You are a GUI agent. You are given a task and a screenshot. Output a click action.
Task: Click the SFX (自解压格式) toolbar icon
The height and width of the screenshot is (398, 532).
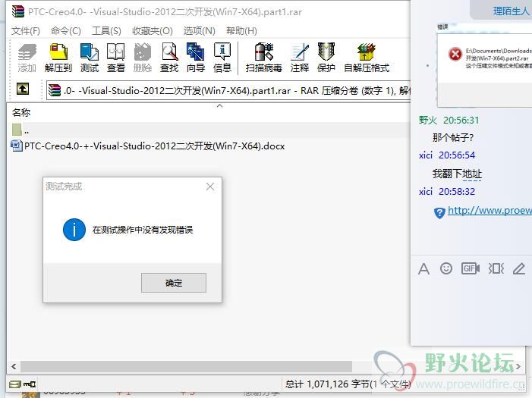click(x=367, y=58)
